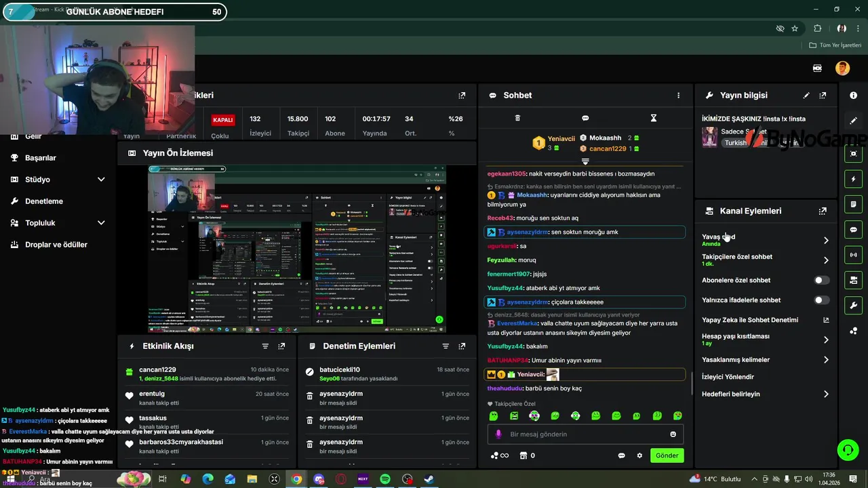Open Yasaklanmış kelimeler chevron
Viewport: 868px width, 488px height.
(x=826, y=360)
